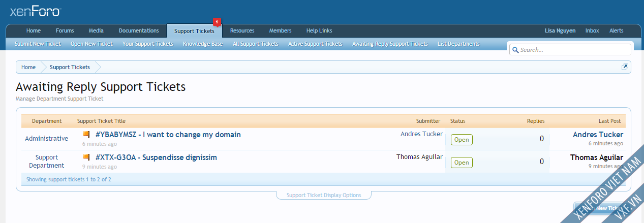Click the orange flag icon beside #YBABYMSZ ticket
Screen dimensions: 644x223
(86, 135)
